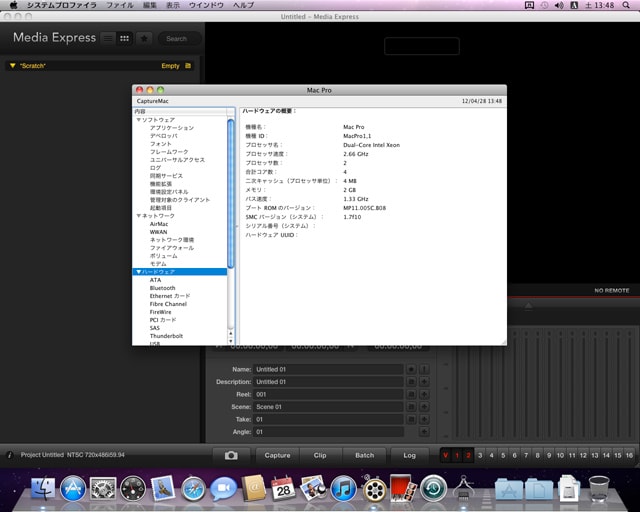Enable audio channel 12
Screen dimensions: 640x512
click(x=583, y=455)
